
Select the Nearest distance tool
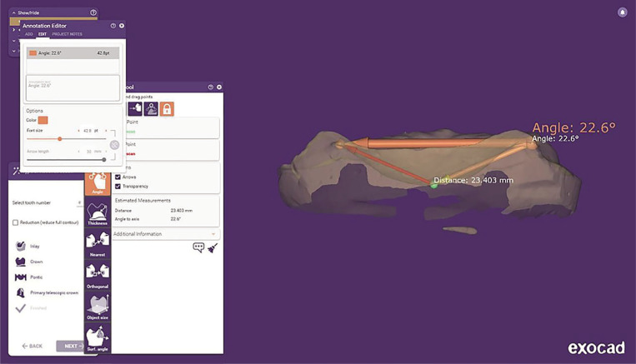click(98, 244)
